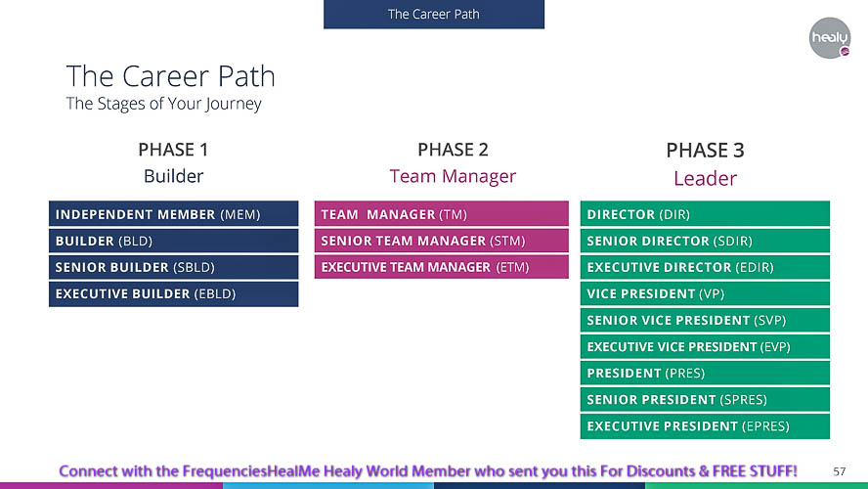868x489 pixels.
Task: Click the FrequenciesHealMe connect banner link
Action: 428,470
